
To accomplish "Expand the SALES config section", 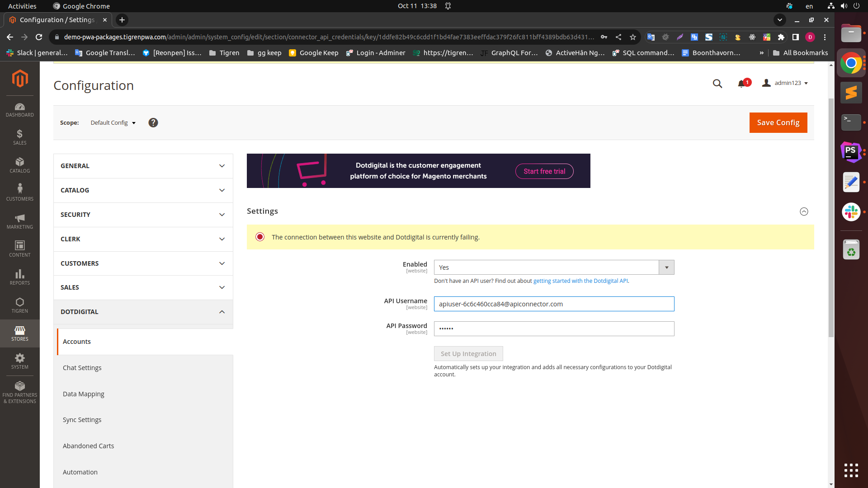I will 143,287.
